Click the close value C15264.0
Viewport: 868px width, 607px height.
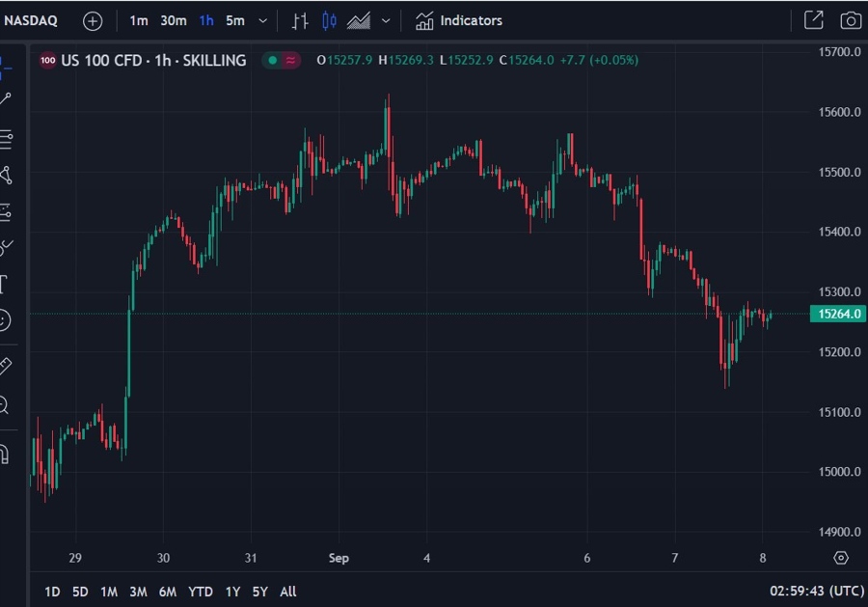[527, 60]
